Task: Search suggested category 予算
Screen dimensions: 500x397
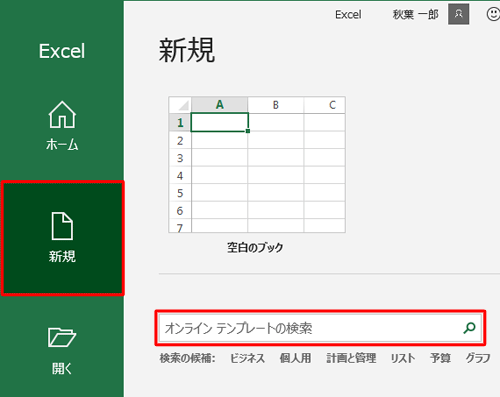Action: click(x=440, y=358)
